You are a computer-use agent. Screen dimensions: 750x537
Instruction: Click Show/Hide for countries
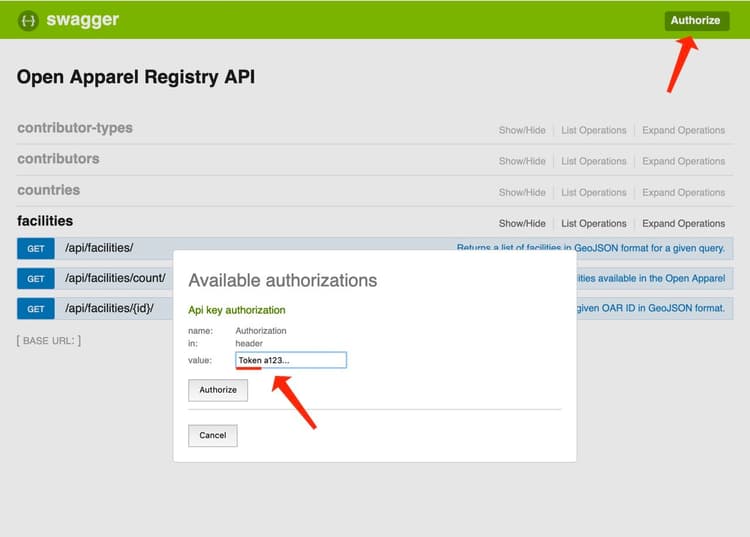(x=522, y=192)
